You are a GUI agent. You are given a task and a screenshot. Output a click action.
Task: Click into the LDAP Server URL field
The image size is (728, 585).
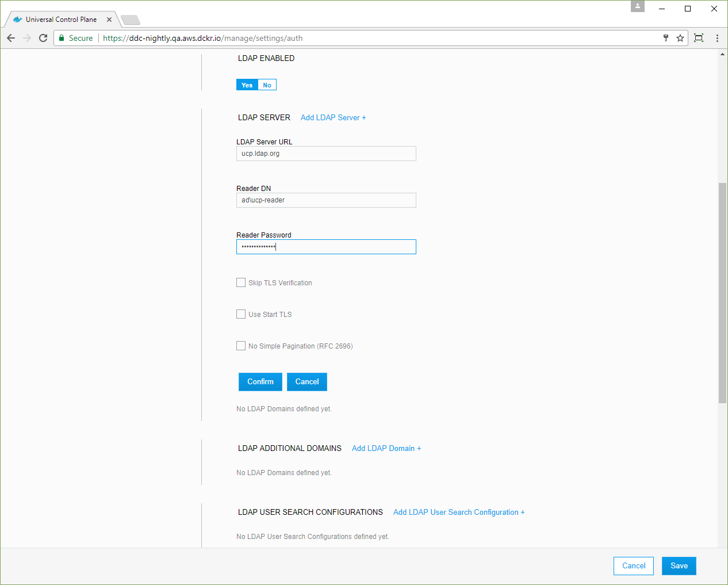326,154
